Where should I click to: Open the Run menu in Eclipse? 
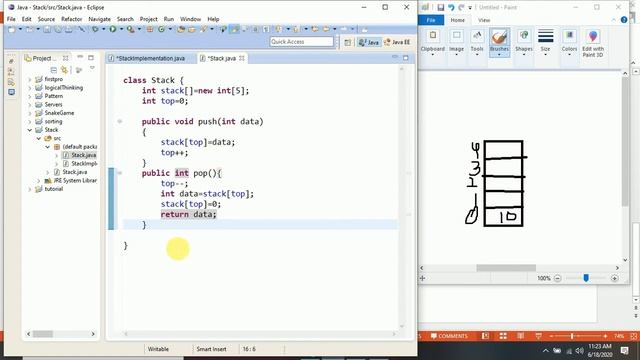pos(169,19)
